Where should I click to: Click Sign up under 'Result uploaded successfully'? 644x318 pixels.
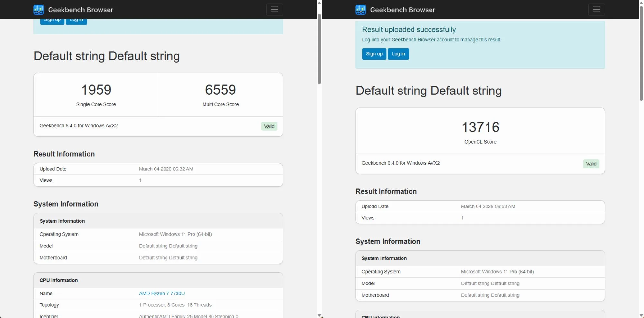coord(374,54)
